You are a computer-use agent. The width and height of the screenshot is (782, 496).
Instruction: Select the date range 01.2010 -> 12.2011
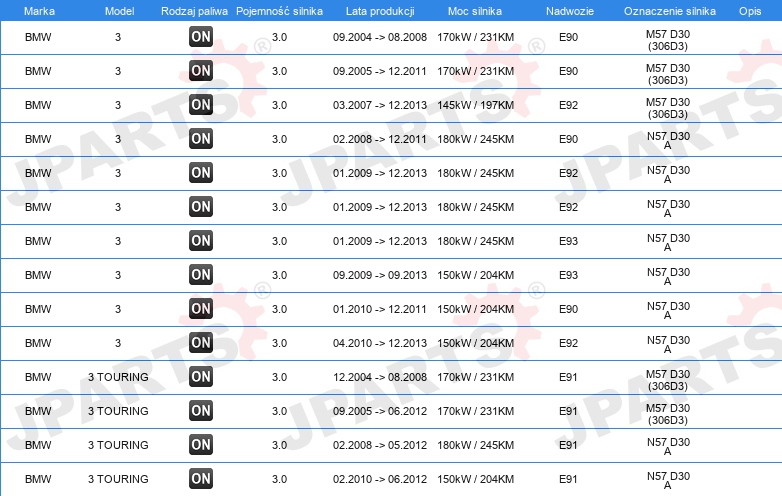pyautogui.click(x=380, y=309)
